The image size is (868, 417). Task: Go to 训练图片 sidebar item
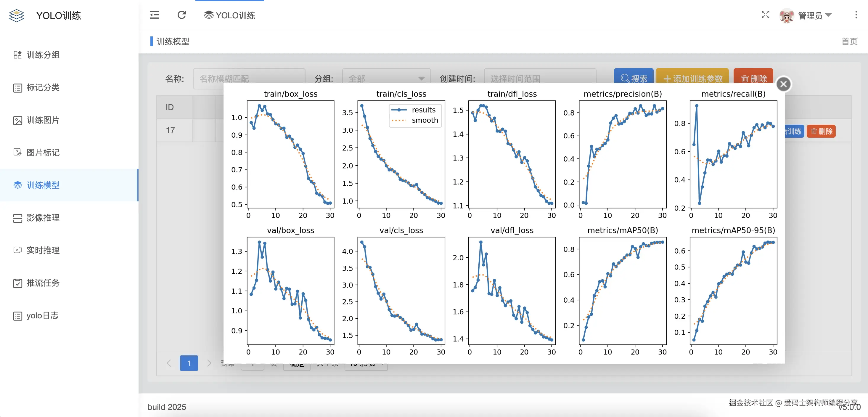click(x=43, y=120)
